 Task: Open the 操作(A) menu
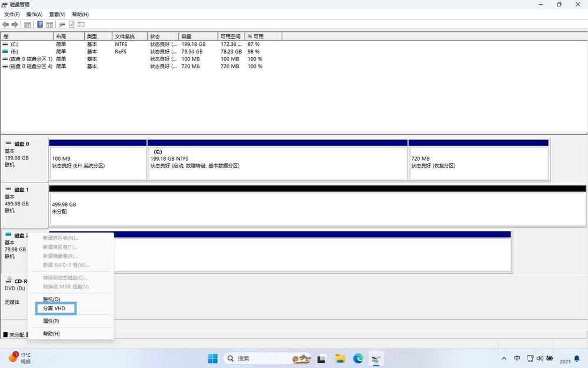(x=34, y=13)
